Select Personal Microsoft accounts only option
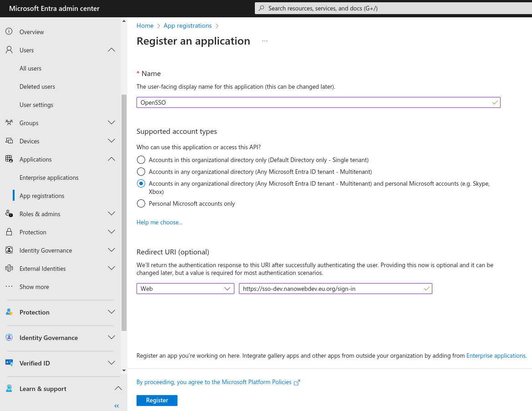Image resolution: width=532 pixels, height=411 pixels. (x=141, y=203)
